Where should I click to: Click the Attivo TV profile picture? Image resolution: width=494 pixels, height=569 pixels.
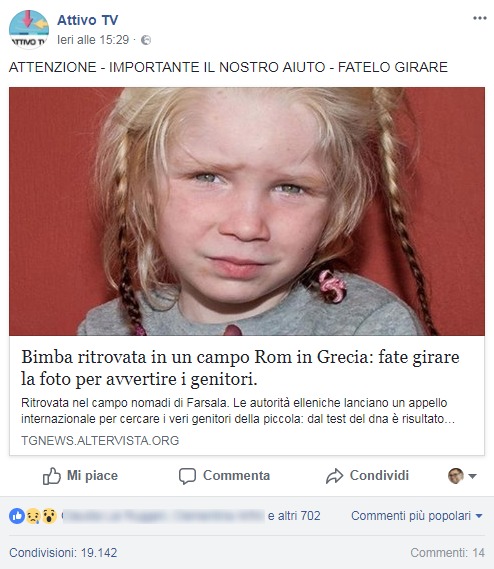(x=29, y=29)
